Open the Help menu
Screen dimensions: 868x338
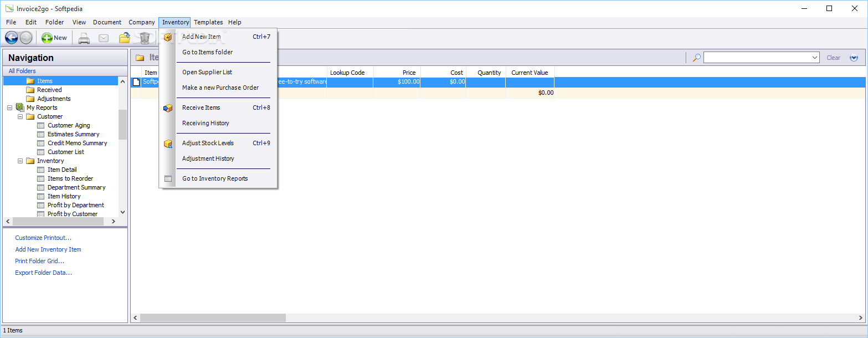click(x=235, y=22)
